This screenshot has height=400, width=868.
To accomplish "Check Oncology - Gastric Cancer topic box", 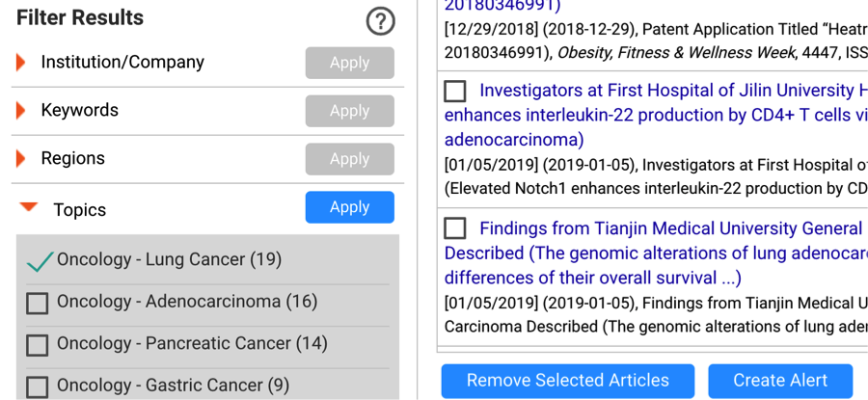I will tap(37, 387).
